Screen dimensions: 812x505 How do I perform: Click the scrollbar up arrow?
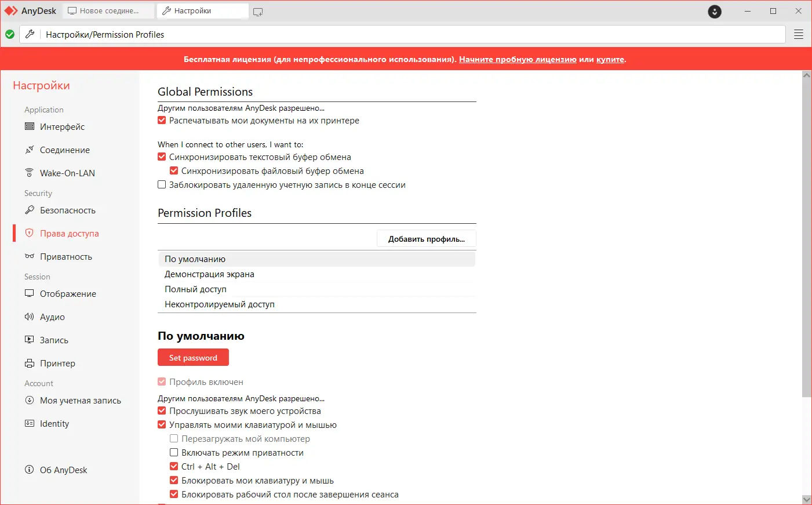click(x=807, y=75)
